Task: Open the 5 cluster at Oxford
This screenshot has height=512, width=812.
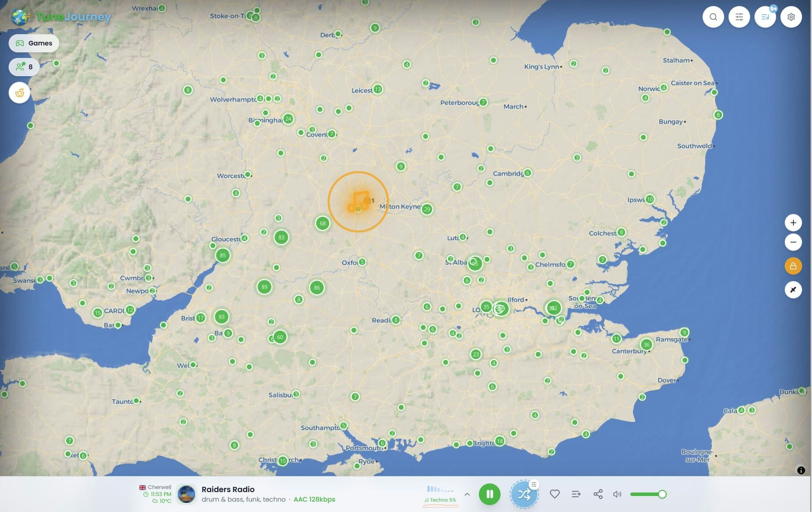Action: tap(362, 261)
